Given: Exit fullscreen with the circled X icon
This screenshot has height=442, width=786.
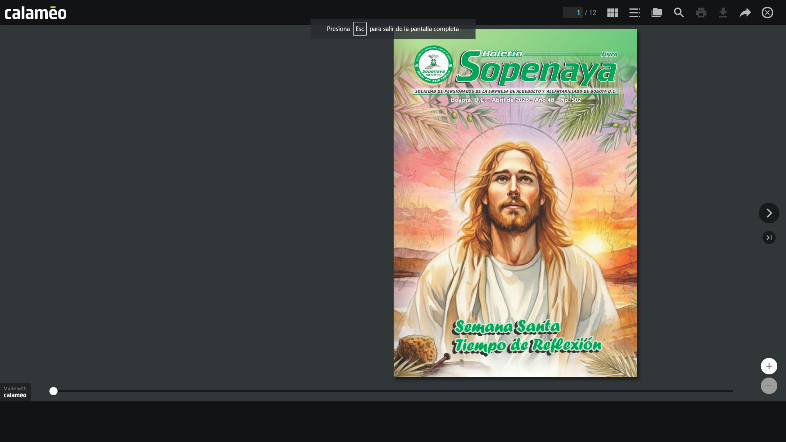Looking at the screenshot, I should click(x=767, y=13).
